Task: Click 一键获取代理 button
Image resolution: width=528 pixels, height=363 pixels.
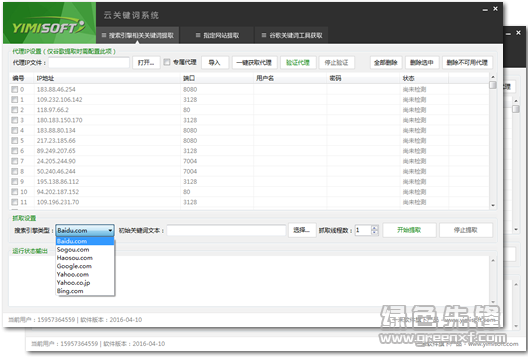Action: coord(254,63)
